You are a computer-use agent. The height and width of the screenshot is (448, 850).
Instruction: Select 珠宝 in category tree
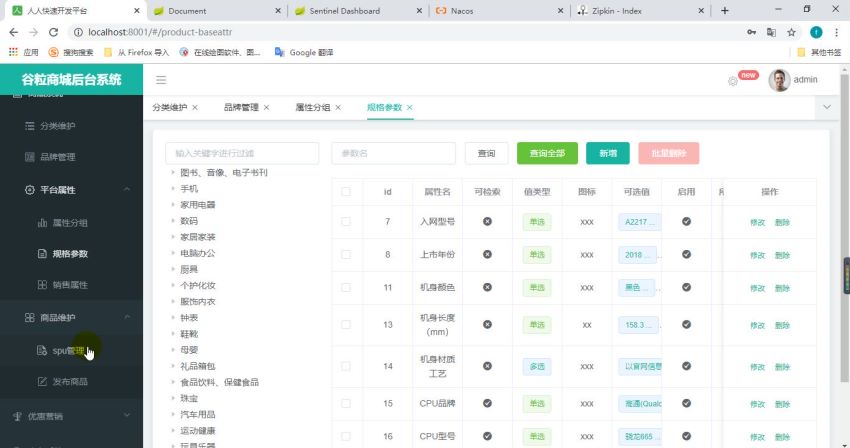click(189, 398)
